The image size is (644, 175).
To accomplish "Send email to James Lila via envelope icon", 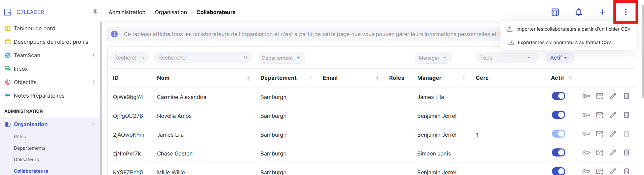I will click(599, 134).
